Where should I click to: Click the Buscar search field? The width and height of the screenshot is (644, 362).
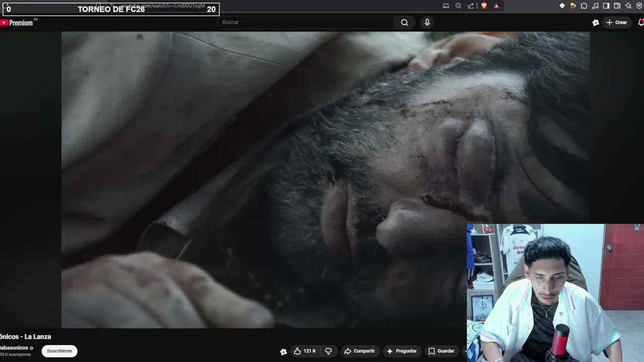click(x=306, y=22)
